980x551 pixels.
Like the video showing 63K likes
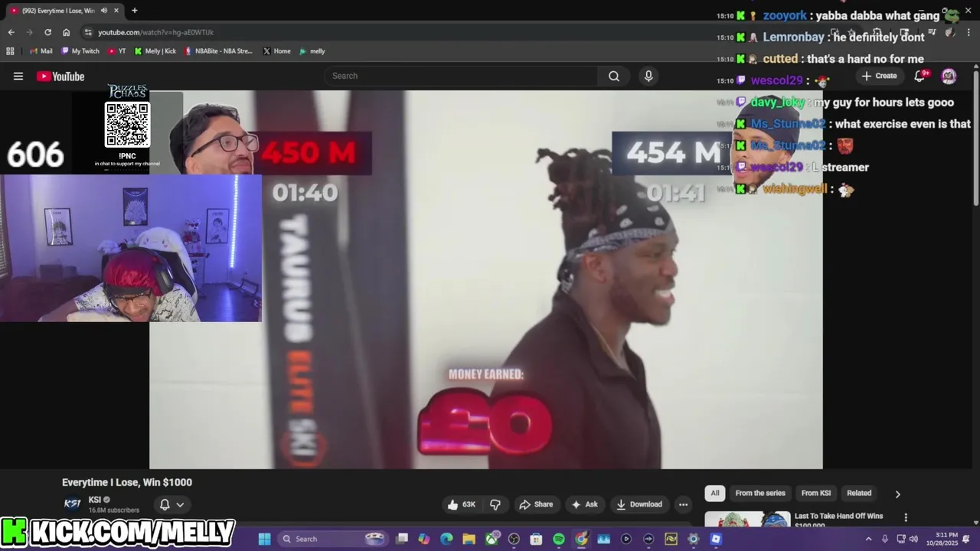(x=462, y=504)
